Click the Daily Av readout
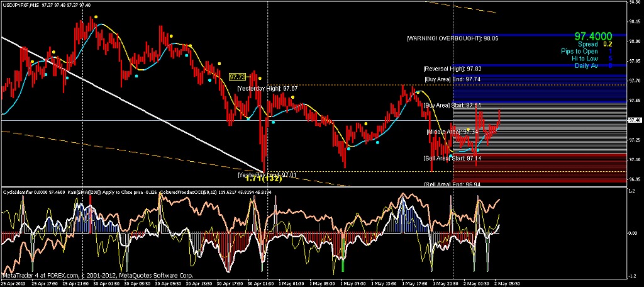 pyautogui.click(x=594, y=65)
